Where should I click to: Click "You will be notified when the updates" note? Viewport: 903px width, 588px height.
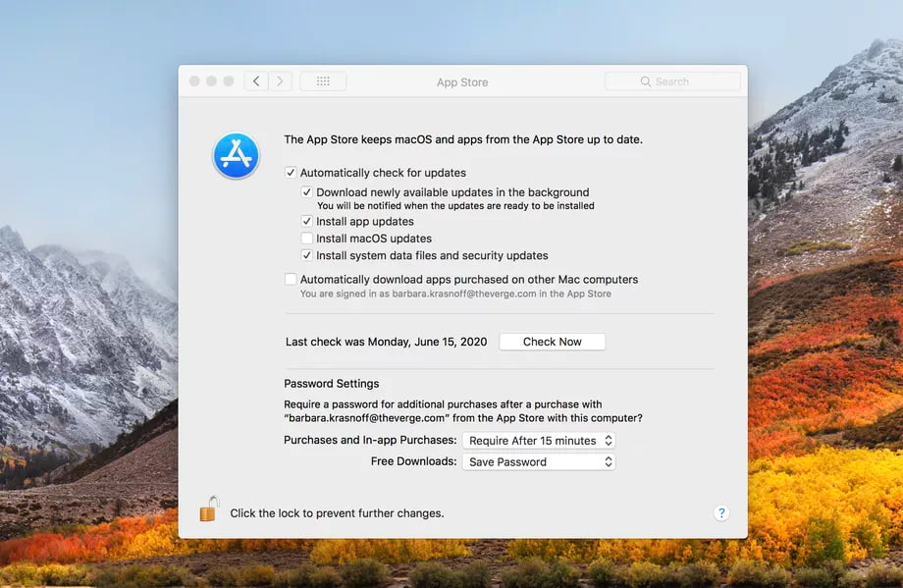(455, 205)
